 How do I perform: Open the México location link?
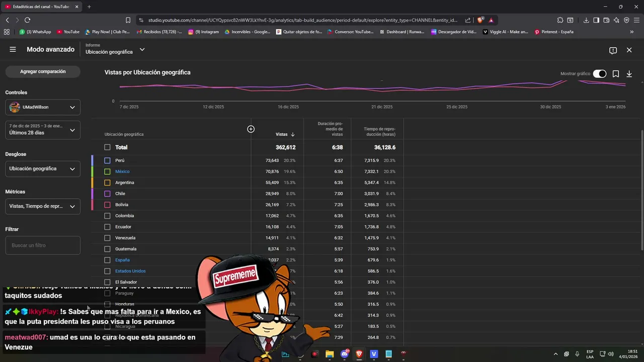pyautogui.click(x=122, y=171)
